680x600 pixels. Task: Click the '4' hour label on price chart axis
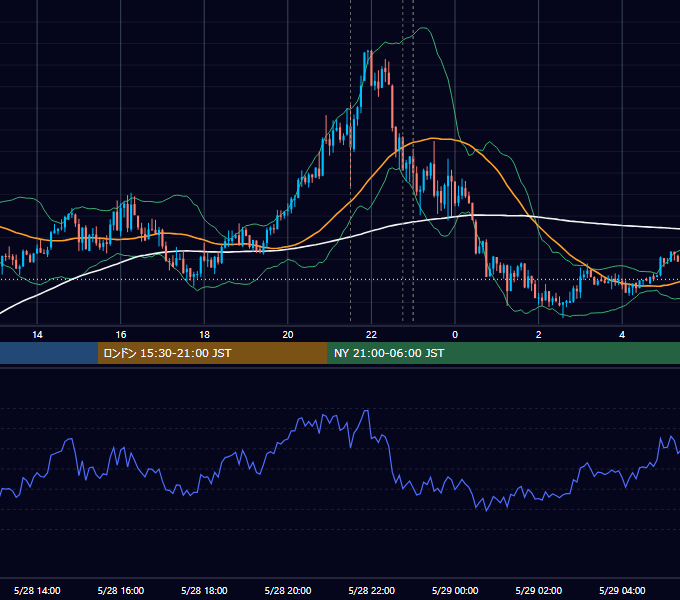pos(622,335)
